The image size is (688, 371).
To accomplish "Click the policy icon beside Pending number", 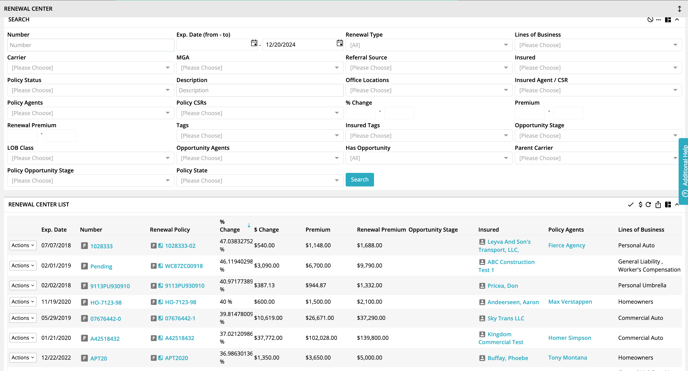I will (84, 266).
